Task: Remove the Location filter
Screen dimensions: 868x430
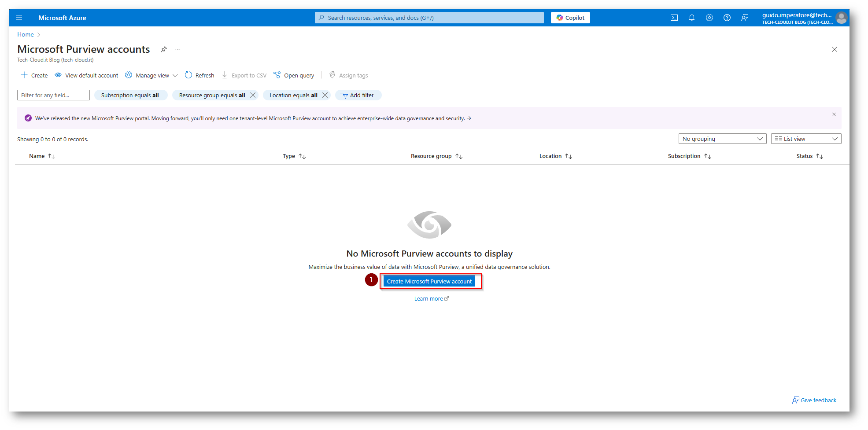Action: coord(325,95)
